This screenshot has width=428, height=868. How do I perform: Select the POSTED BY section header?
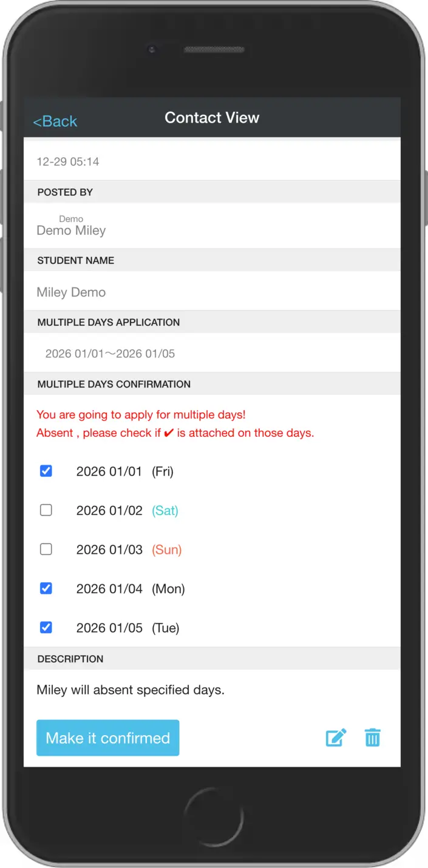click(x=64, y=192)
